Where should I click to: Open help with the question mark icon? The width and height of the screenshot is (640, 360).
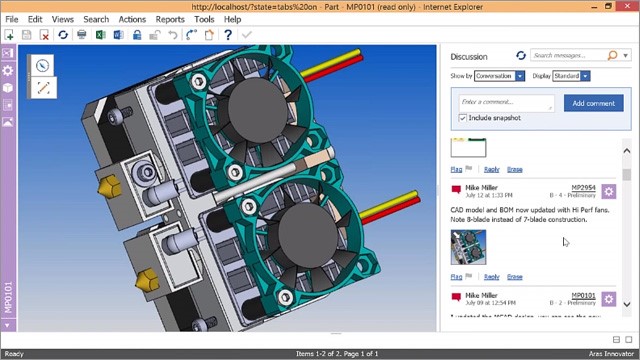pyautogui.click(x=228, y=35)
